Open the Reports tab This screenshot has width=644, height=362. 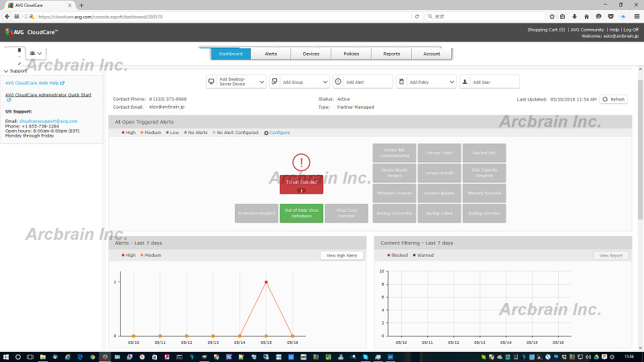pos(391,54)
